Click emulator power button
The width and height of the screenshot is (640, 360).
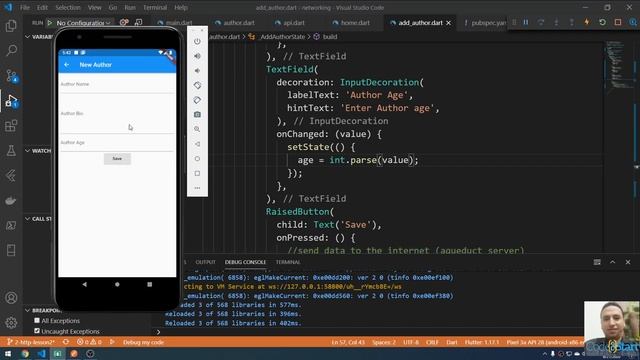[197, 42]
